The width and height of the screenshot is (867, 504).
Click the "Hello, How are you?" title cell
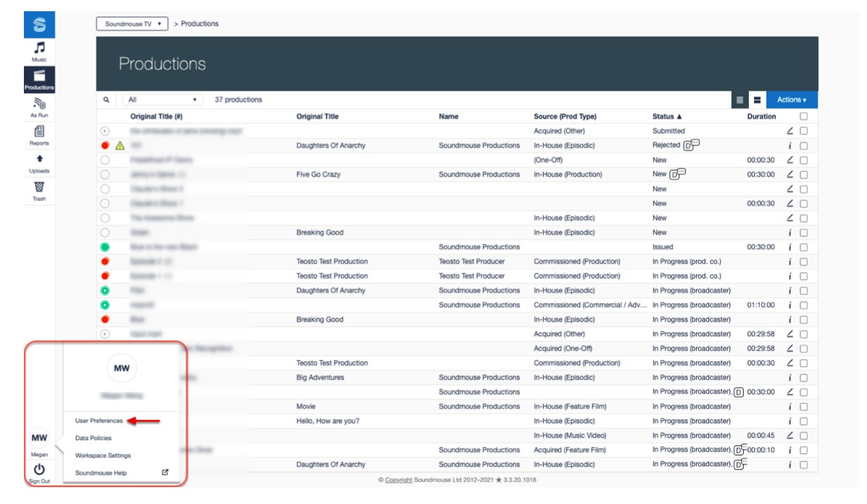(328, 421)
